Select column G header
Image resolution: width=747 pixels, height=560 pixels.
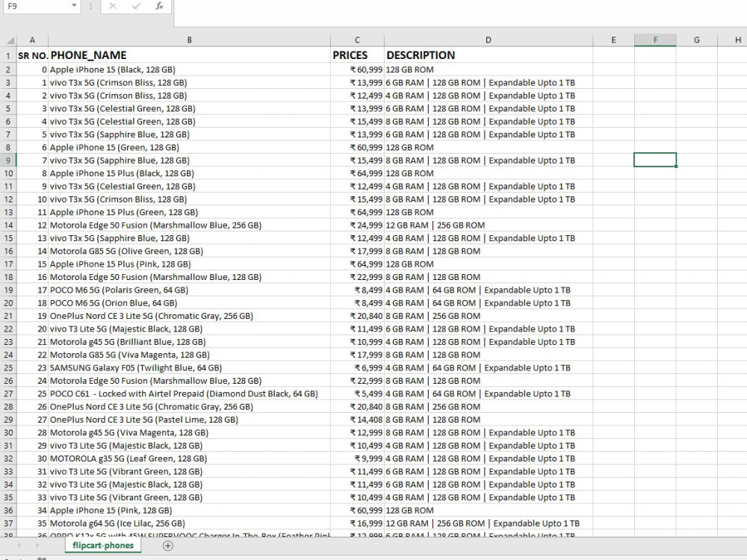pos(696,40)
